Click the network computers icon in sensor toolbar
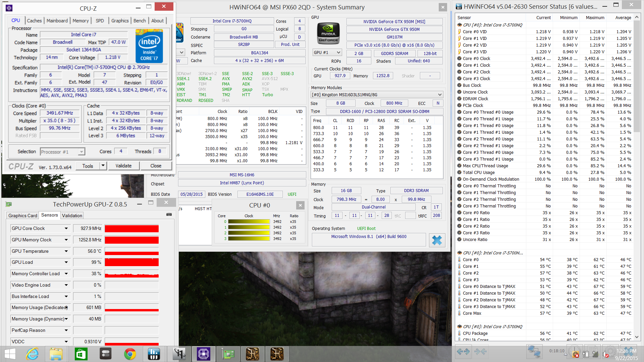644x362 pixels. 534,351
